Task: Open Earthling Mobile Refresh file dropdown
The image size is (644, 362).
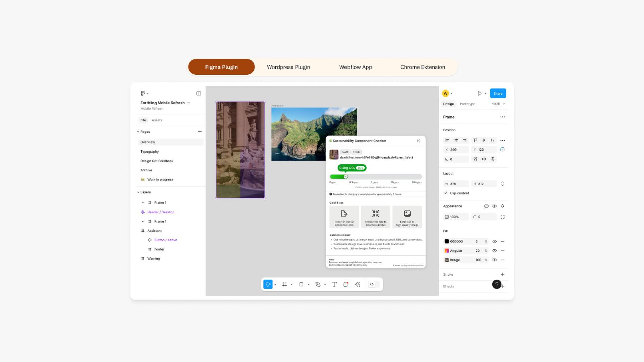Action: point(188,103)
